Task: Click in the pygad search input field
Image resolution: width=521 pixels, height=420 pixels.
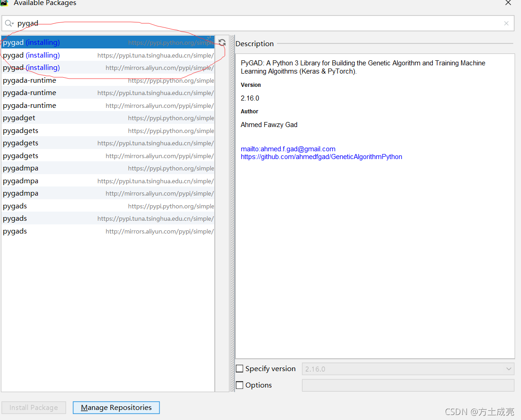Action: [256, 23]
